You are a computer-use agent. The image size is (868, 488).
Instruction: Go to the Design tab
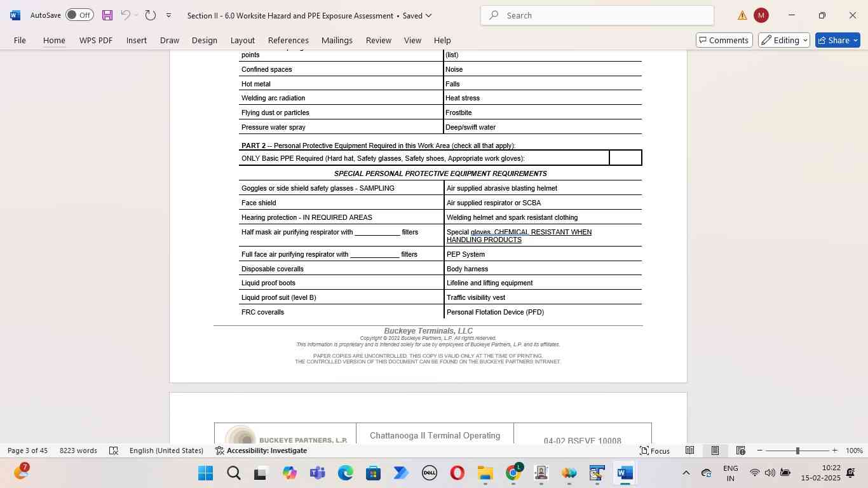click(x=205, y=40)
